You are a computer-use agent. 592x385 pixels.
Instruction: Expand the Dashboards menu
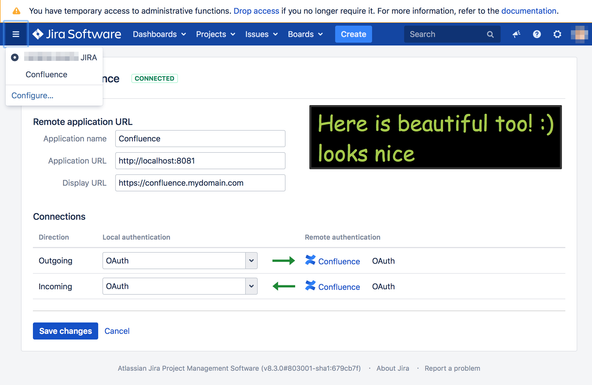click(x=159, y=34)
